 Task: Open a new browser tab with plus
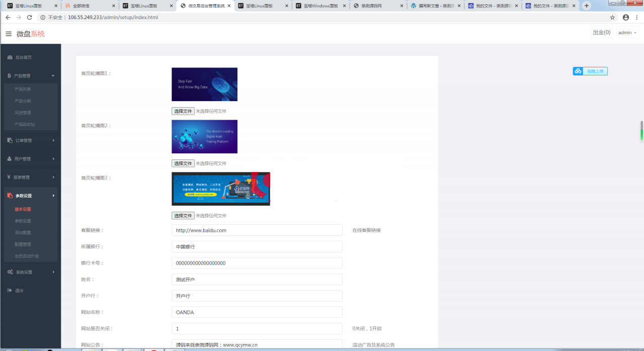587,6
